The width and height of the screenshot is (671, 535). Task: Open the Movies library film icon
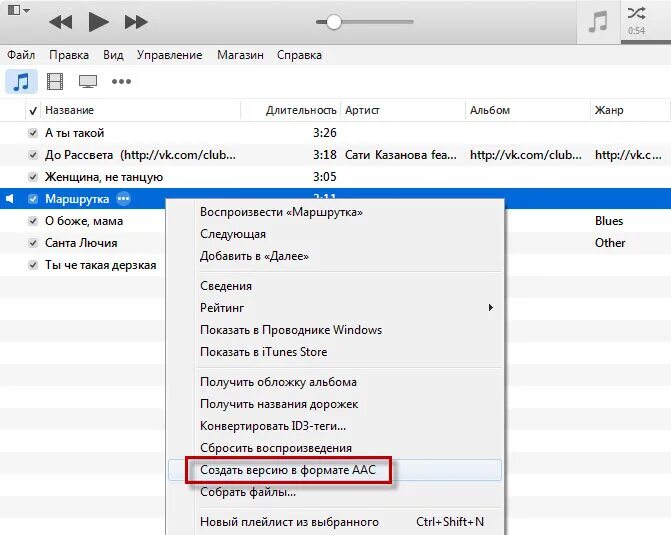click(55, 81)
